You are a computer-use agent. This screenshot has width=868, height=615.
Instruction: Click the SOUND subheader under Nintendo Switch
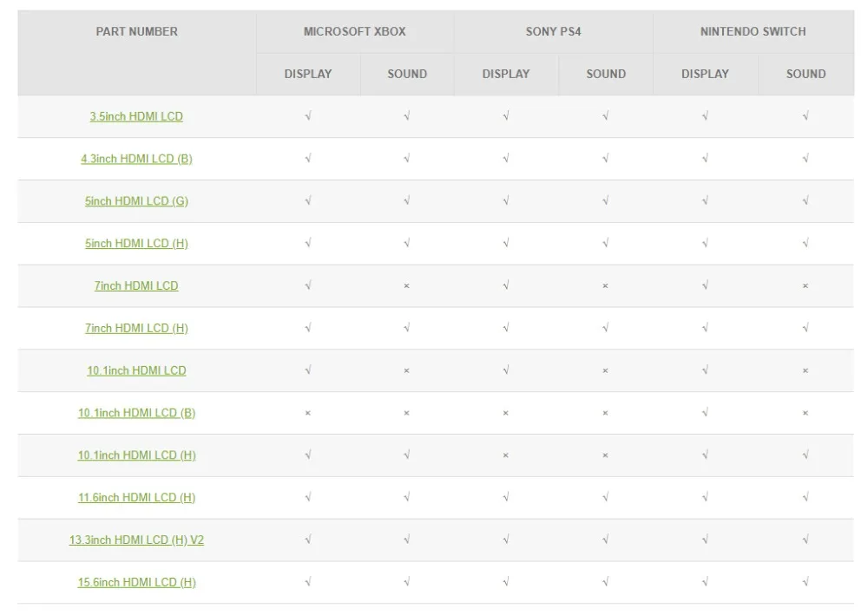(806, 74)
